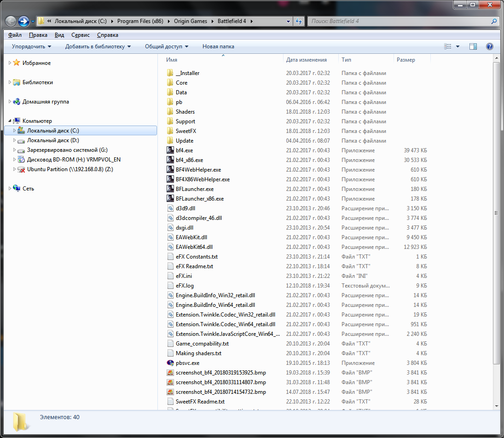Click the Battlefield 4 search field

pyautogui.click(x=398, y=21)
